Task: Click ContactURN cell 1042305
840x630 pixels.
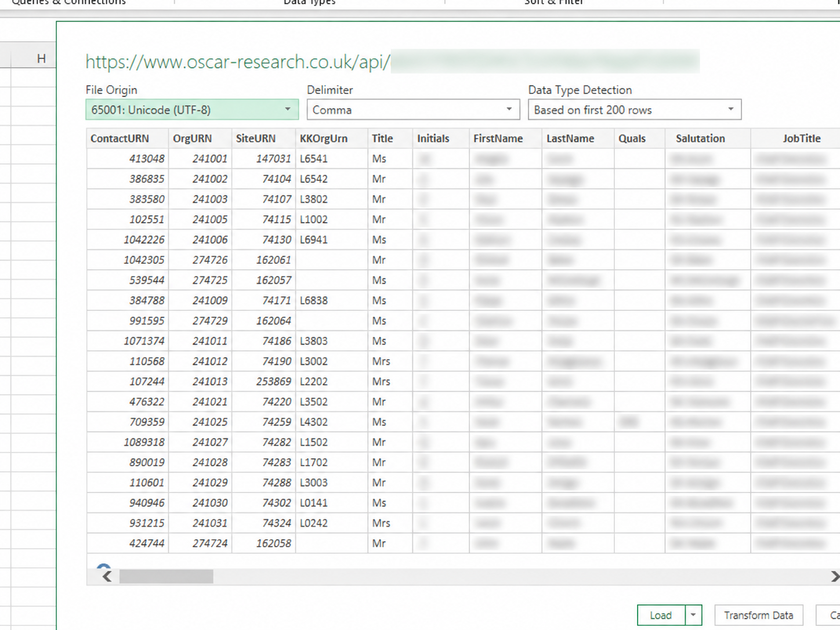Action: click(128, 260)
